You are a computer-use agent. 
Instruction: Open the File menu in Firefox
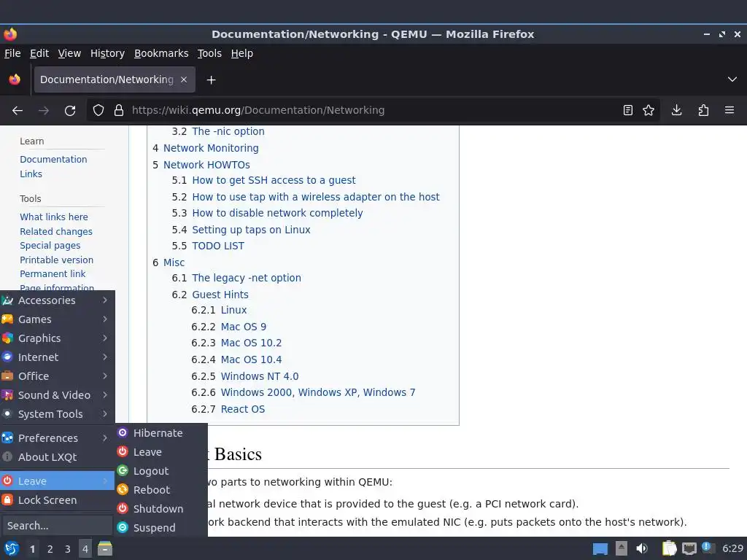point(12,53)
